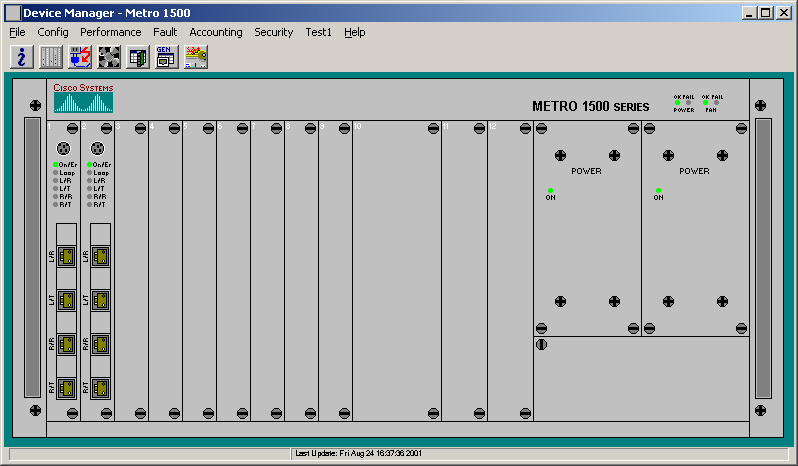Image resolution: width=798 pixels, height=466 pixels.
Task: Open the Config menu
Action: pyautogui.click(x=52, y=32)
